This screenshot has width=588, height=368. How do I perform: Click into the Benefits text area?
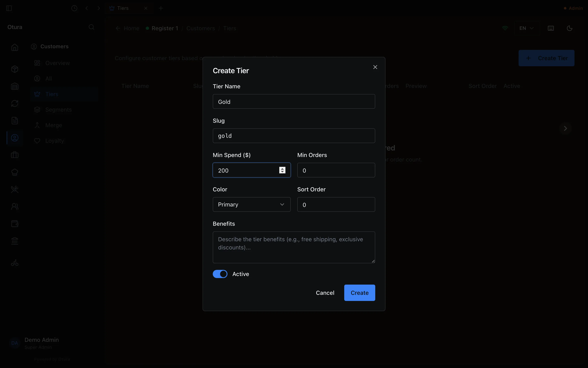294,247
